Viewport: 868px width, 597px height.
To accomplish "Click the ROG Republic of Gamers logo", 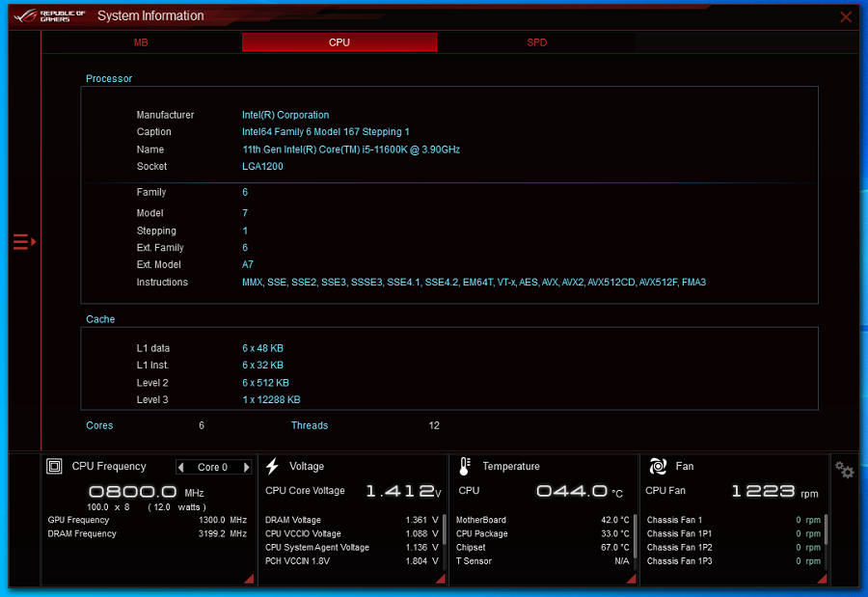I will 49,15.
